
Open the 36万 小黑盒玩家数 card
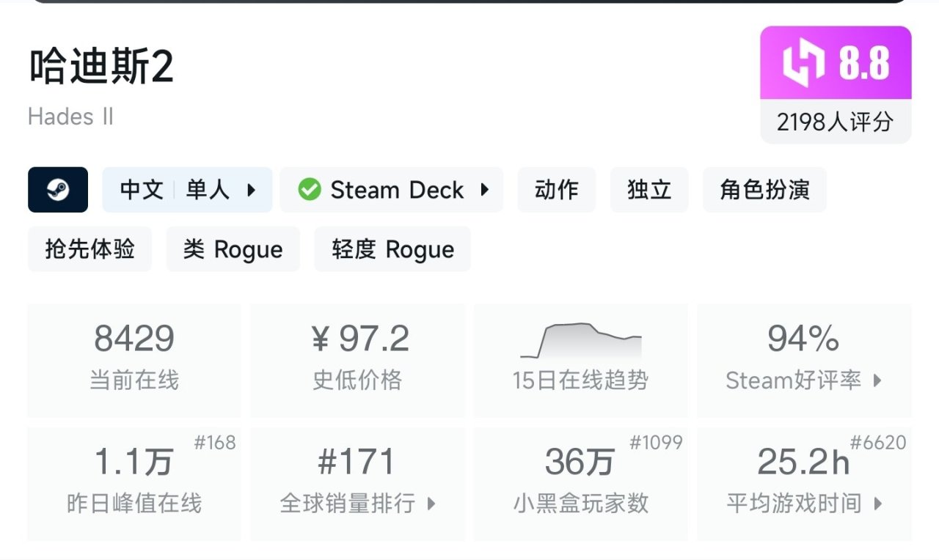point(580,484)
